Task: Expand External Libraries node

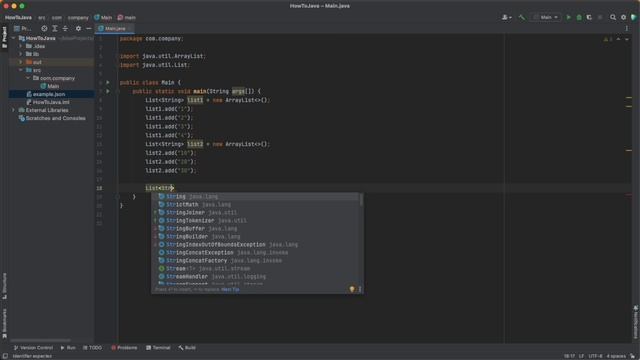Action: pyautogui.click(x=14, y=110)
